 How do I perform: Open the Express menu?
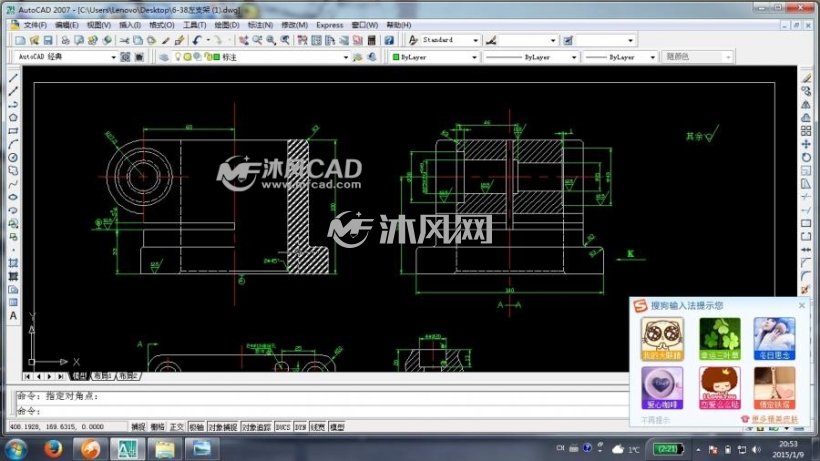[329, 25]
